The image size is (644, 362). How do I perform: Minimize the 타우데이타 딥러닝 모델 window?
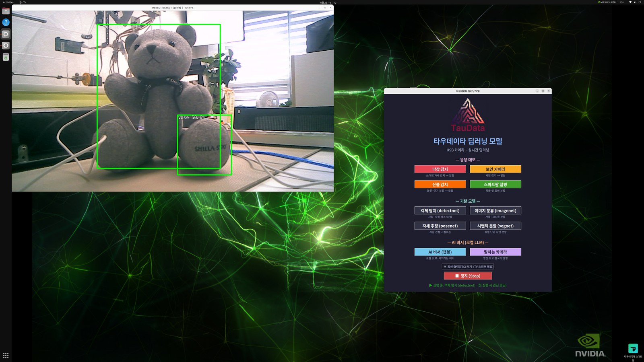point(537,91)
